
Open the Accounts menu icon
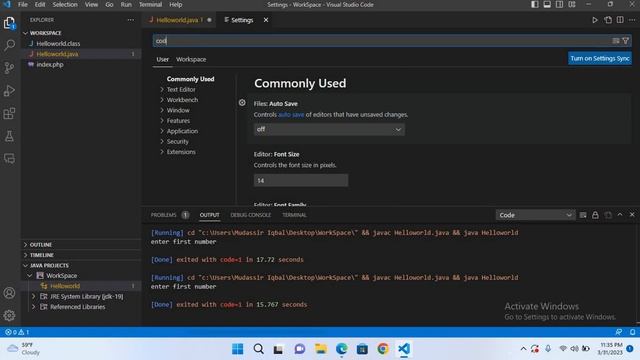point(9,293)
